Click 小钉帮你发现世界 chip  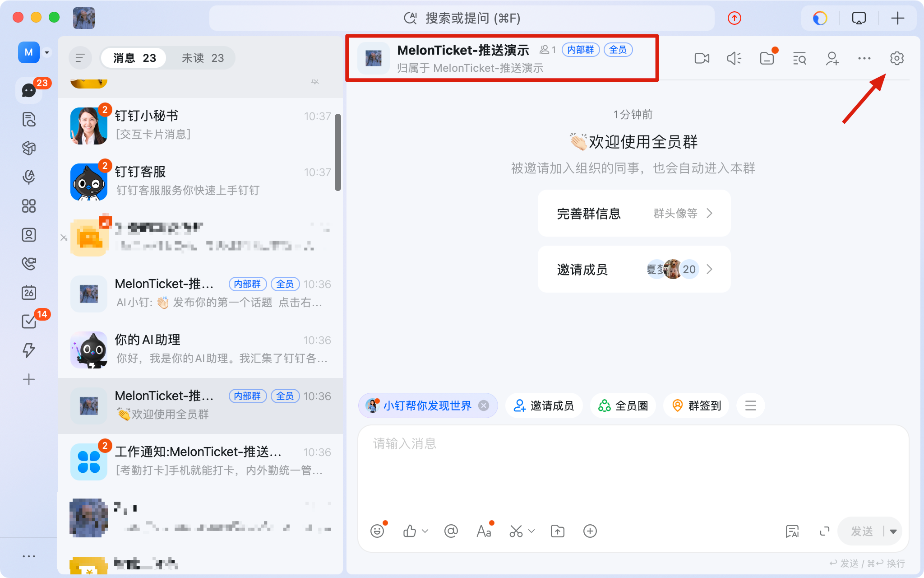pyautogui.click(x=427, y=406)
